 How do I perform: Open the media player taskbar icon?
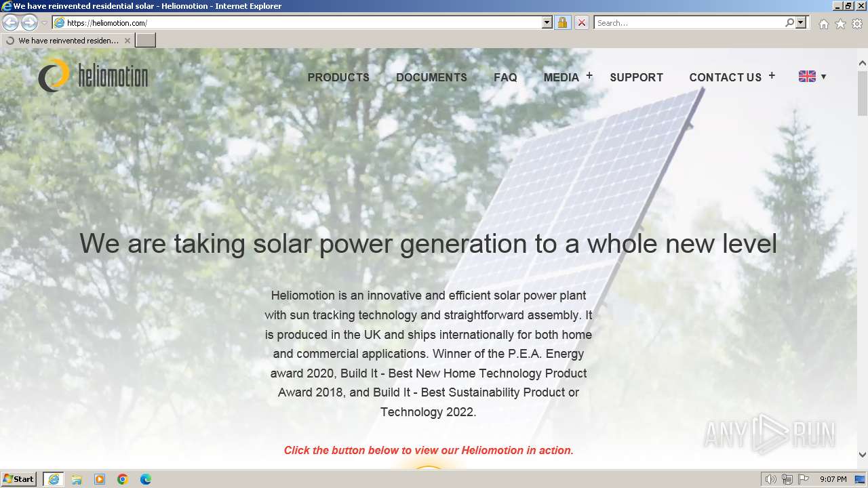pyautogui.click(x=100, y=479)
